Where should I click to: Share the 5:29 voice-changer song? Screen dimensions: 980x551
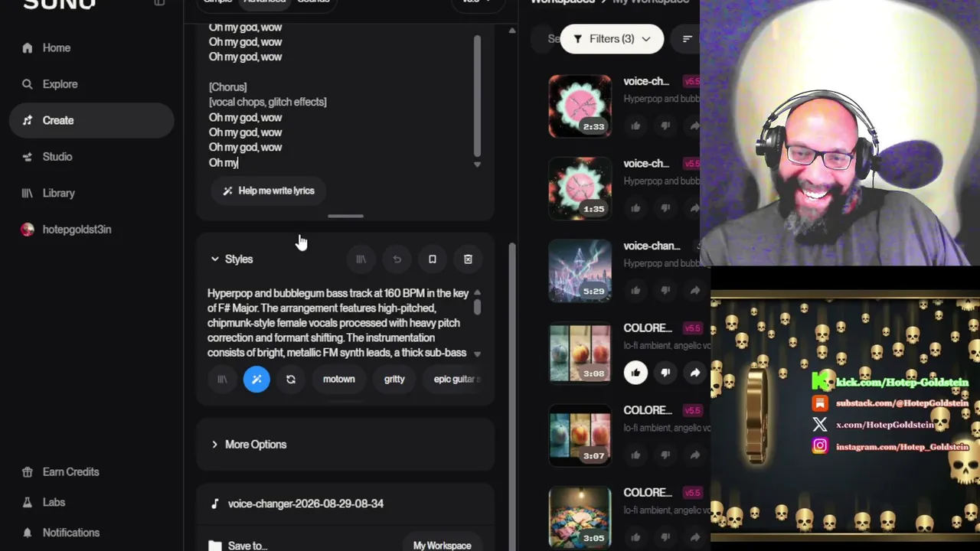click(x=694, y=291)
